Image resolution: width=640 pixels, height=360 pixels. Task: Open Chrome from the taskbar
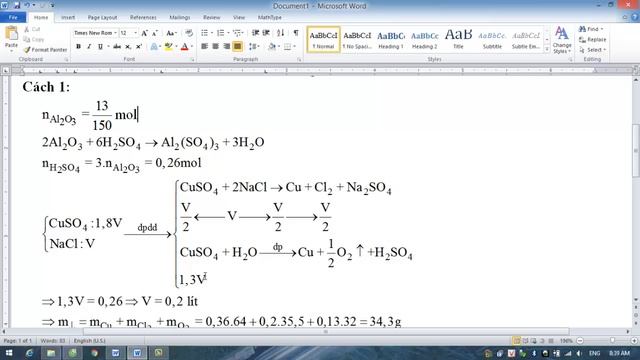[x=94, y=353]
